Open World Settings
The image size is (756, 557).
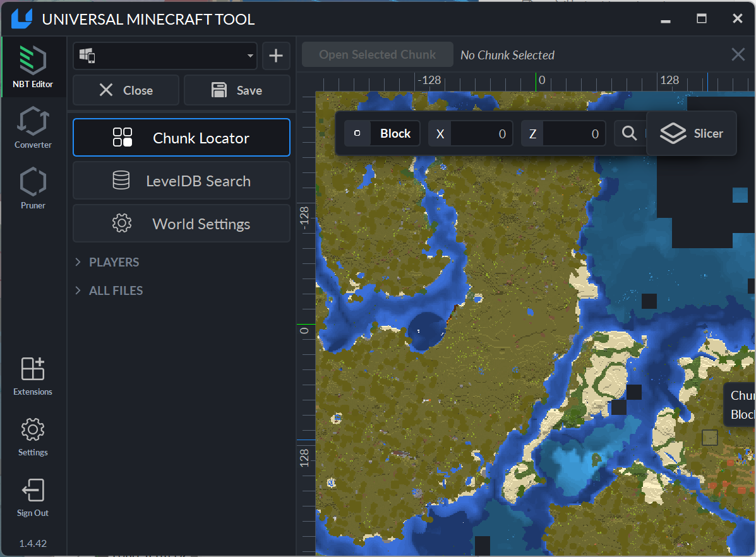coord(181,224)
